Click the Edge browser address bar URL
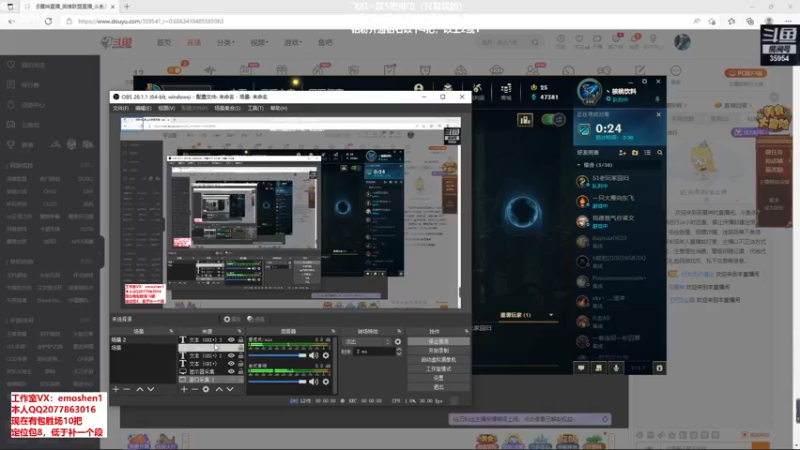The height and width of the screenshot is (450, 800). coord(151,21)
